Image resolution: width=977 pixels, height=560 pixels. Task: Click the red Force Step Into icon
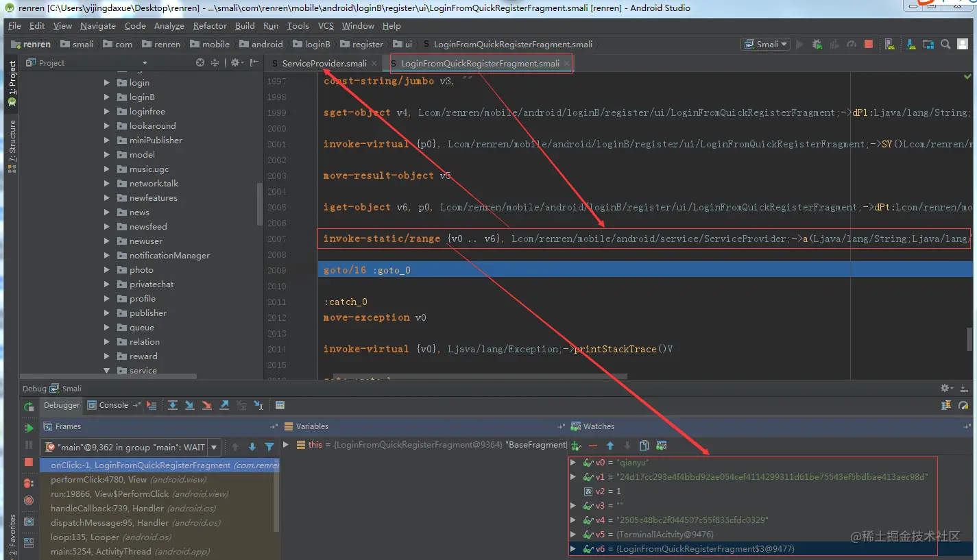tap(207, 405)
